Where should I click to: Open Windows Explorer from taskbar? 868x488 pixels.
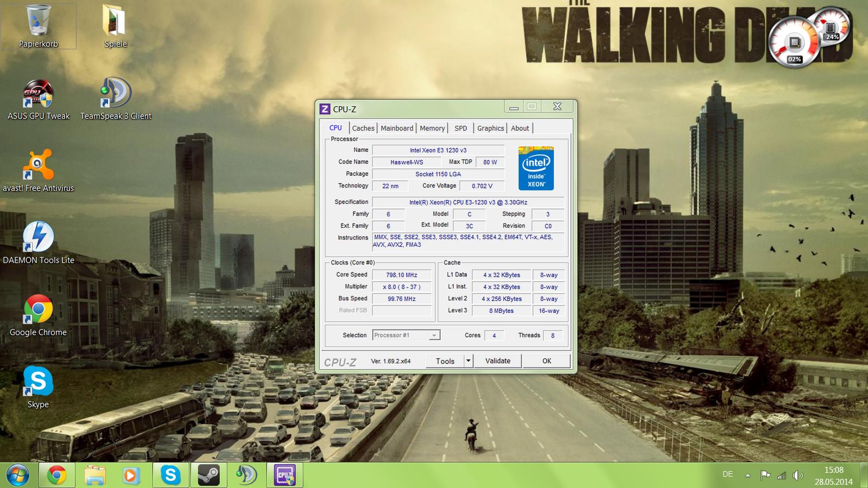coord(94,476)
